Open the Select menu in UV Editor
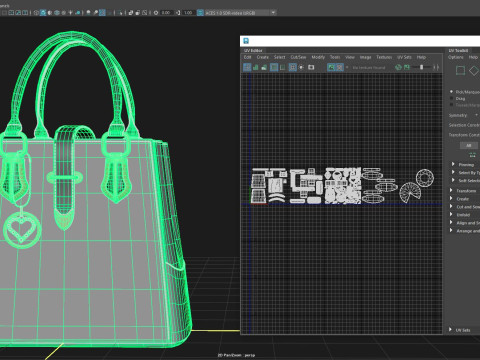The width and height of the screenshot is (480, 360). [x=280, y=57]
